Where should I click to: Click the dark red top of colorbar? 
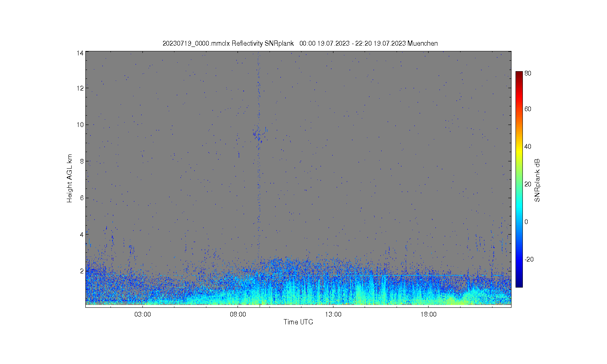tap(519, 75)
